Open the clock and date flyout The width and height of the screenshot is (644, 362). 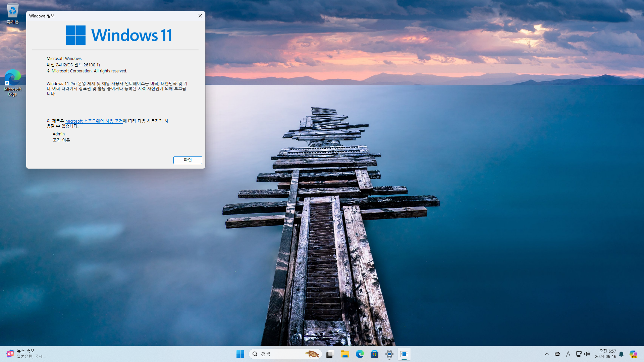(x=605, y=354)
